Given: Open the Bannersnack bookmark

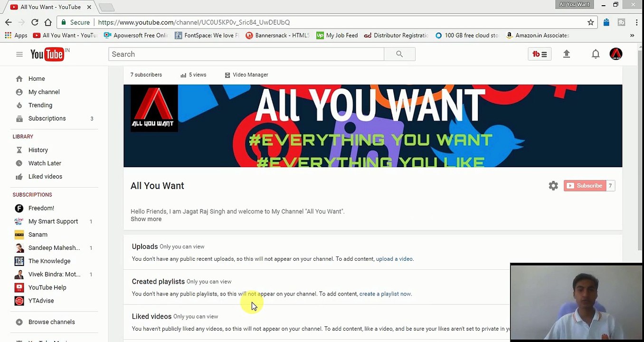Looking at the screenshot, I should pyautogui.click(x=277, y=35).
